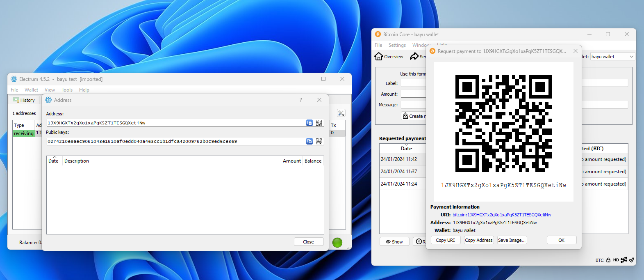Click the BTC unit in the status bar
The width and height of the screenshot is (644, 280).
pos(599,260)
